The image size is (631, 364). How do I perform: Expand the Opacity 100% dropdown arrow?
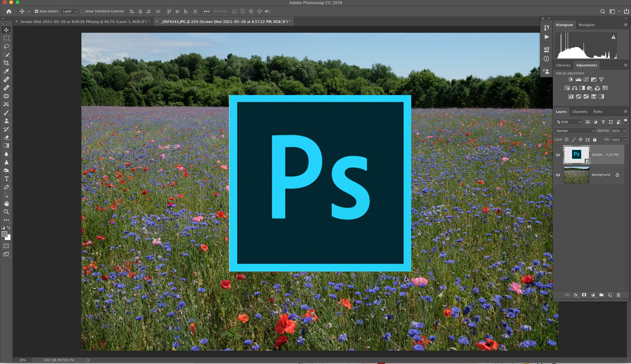624,131
